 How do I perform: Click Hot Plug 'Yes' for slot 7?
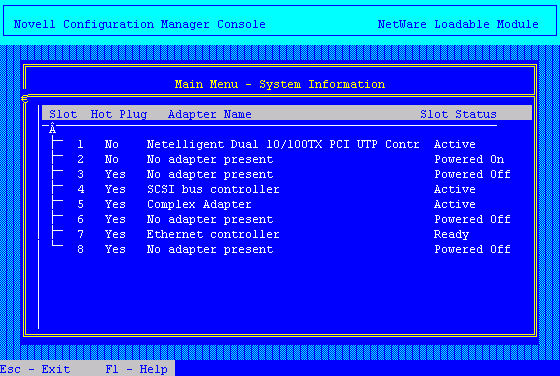pos(115,234)
